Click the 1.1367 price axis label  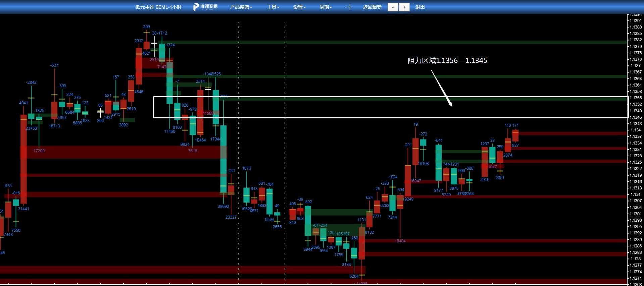636,72
